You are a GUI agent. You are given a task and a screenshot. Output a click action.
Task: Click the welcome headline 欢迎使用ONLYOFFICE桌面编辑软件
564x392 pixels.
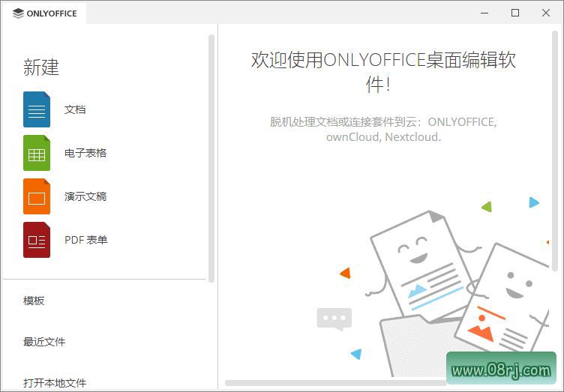pos(383,72)
